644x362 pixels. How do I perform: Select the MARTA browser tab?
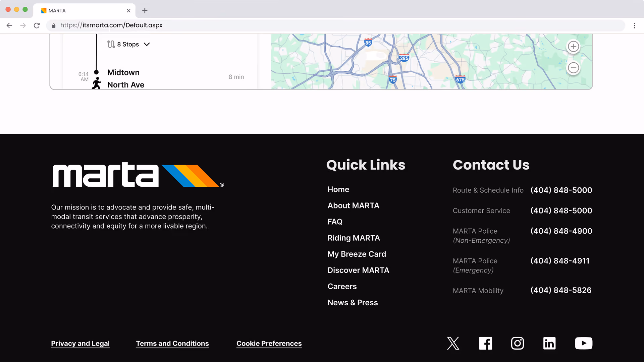pyautogui.click(x=85, y=11)
